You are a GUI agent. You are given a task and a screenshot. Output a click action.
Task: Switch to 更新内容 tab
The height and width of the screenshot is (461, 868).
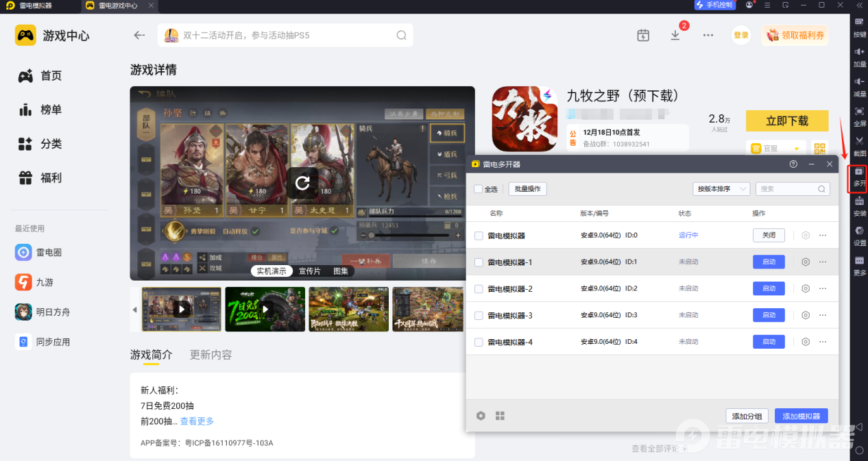pyautogui.click(x=210, y=355)
